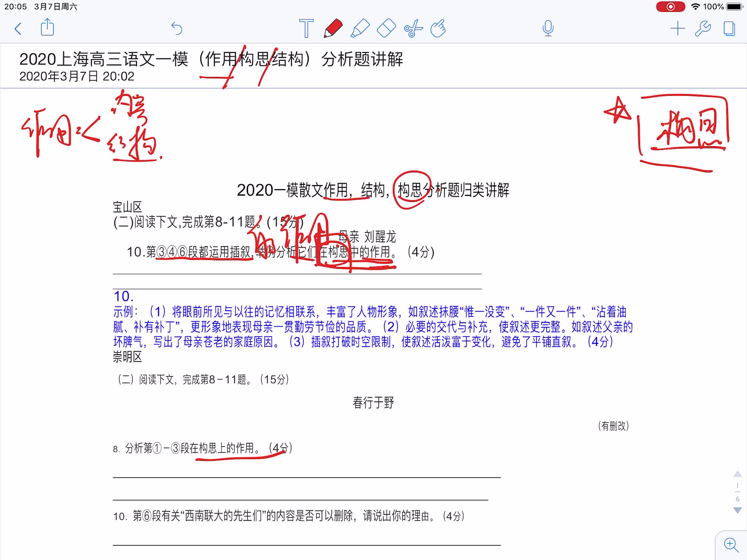Select the Highlighter tool

360,28
